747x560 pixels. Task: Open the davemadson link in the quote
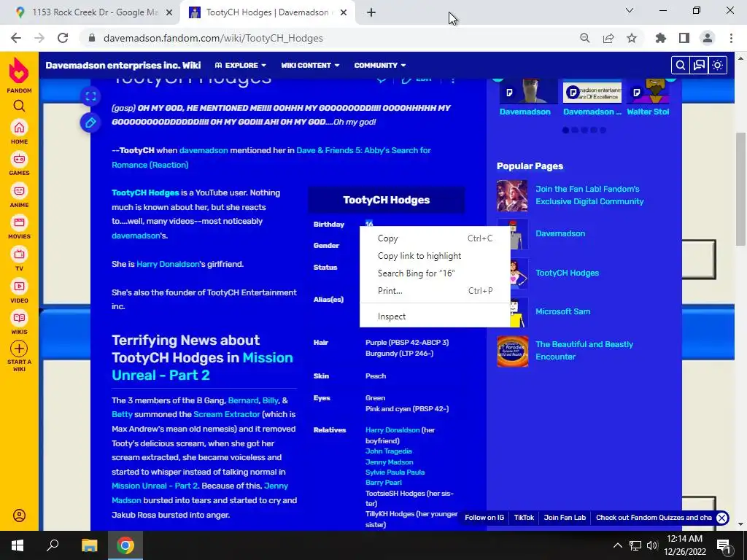coord(204,150)
